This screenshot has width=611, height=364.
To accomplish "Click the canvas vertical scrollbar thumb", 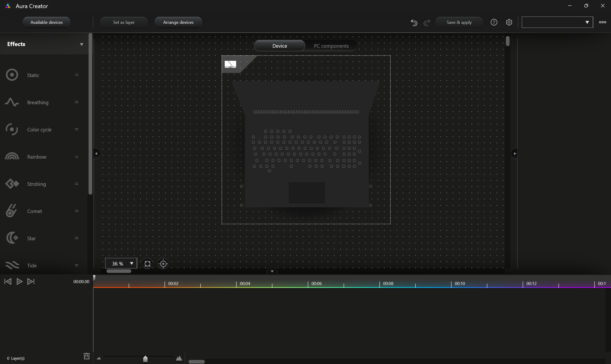I will (x=508, y=41).
